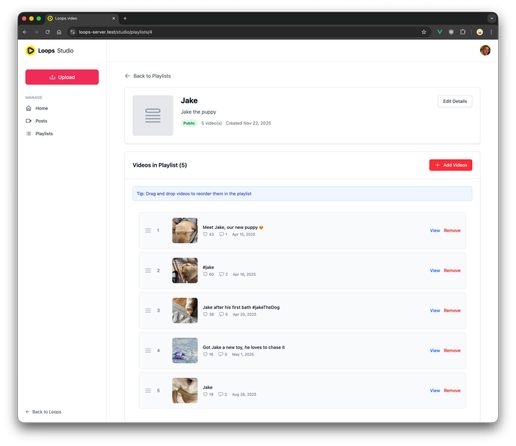Grab the drag handle for video 1
516x446 pixels.
coord(148,231)
